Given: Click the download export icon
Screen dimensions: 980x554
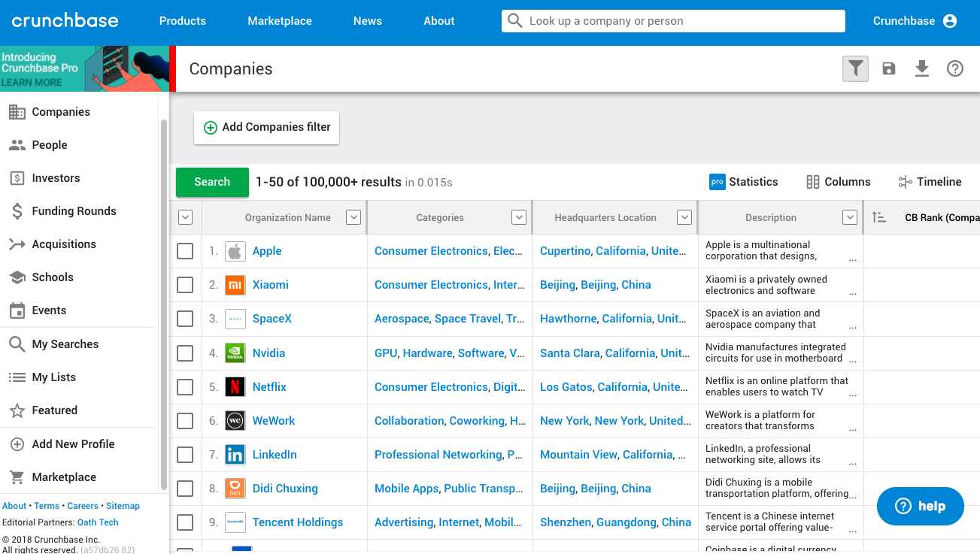Looking at the screenshot, I should 922,69.
